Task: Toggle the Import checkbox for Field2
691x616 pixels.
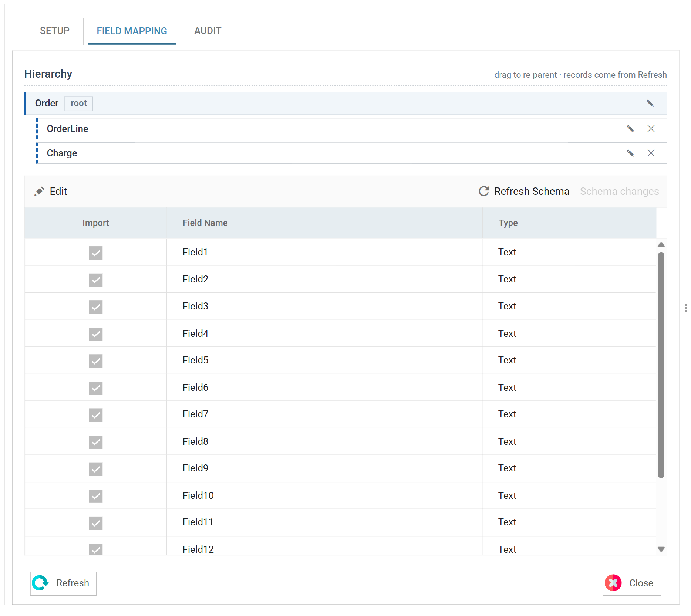Action: (x=96, y=280)
